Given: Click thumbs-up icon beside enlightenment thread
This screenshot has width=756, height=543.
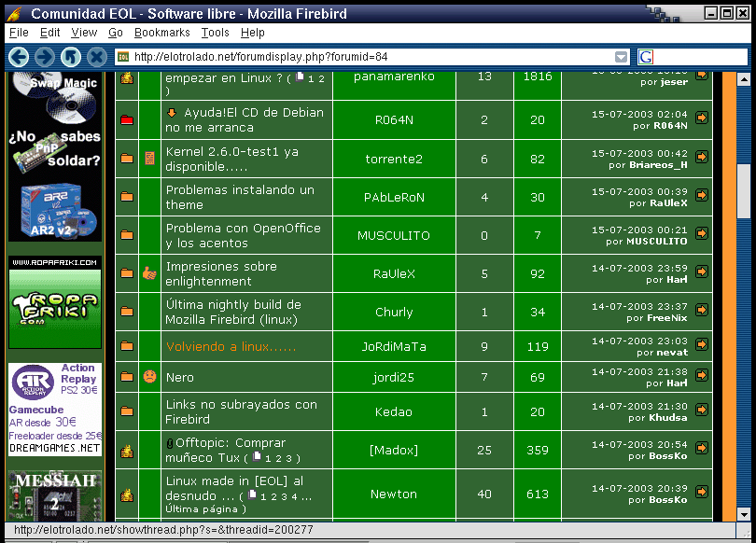Looking at the screenshot, I should 149,273.
